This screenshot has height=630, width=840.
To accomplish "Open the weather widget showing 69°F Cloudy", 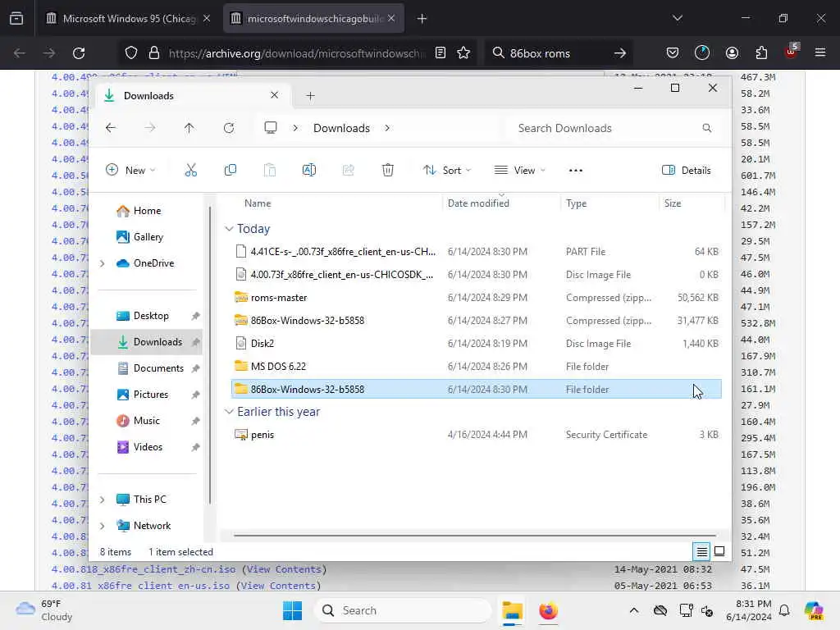I will [44, 610].
